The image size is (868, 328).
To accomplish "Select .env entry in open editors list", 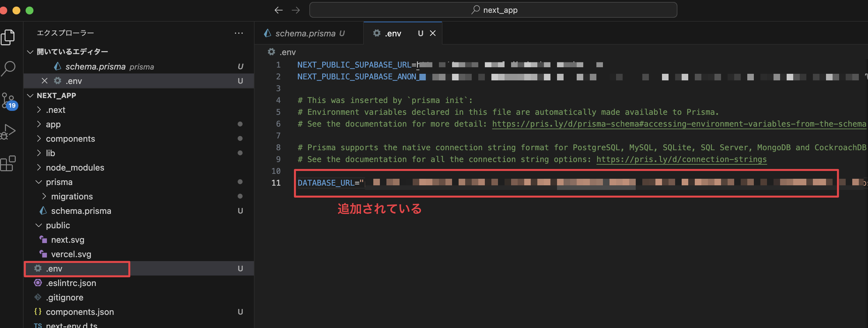I will tap(139, 81).
